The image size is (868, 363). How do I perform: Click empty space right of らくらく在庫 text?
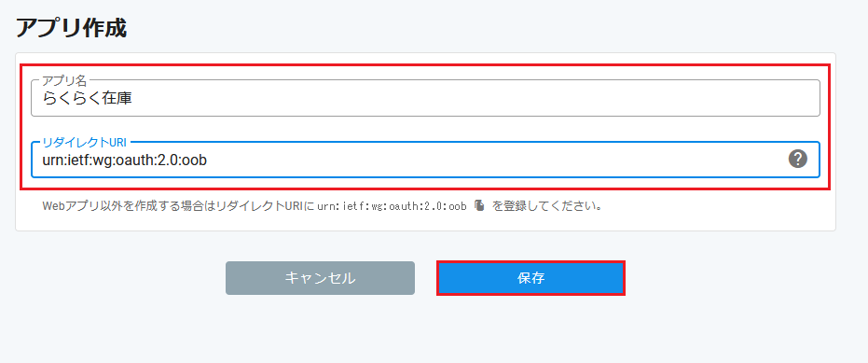(x=471, y=99)
